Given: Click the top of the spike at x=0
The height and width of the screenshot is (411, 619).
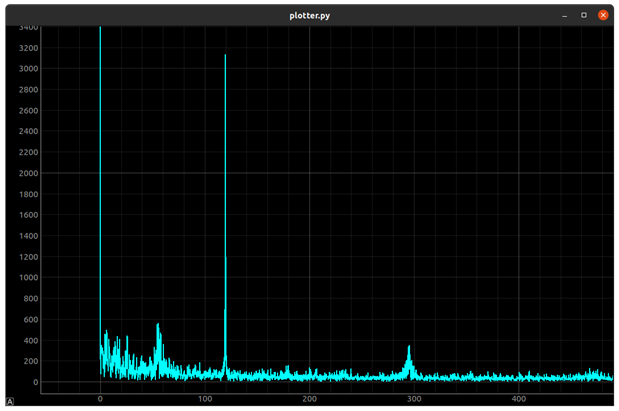Looking at the screenshot, I should pos(100,29).
